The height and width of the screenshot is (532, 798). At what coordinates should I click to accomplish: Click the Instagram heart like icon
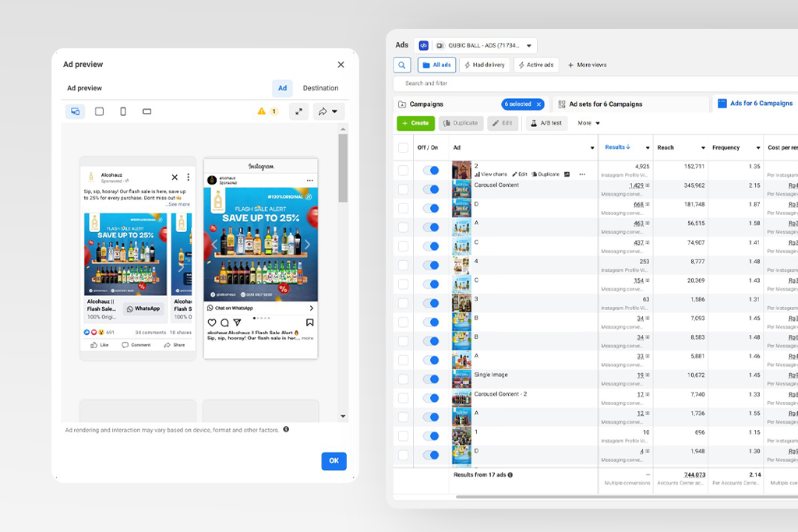pyautogui.click(x=211, y=322)
